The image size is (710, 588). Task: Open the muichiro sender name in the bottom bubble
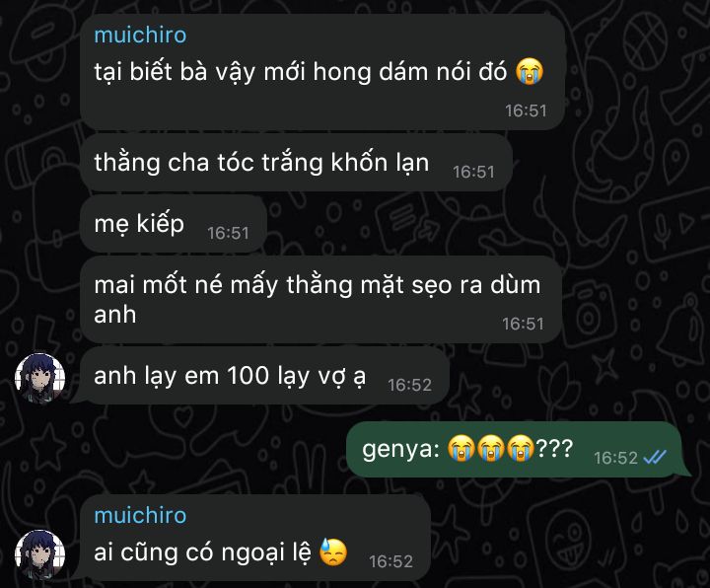[x=140, y=515]
